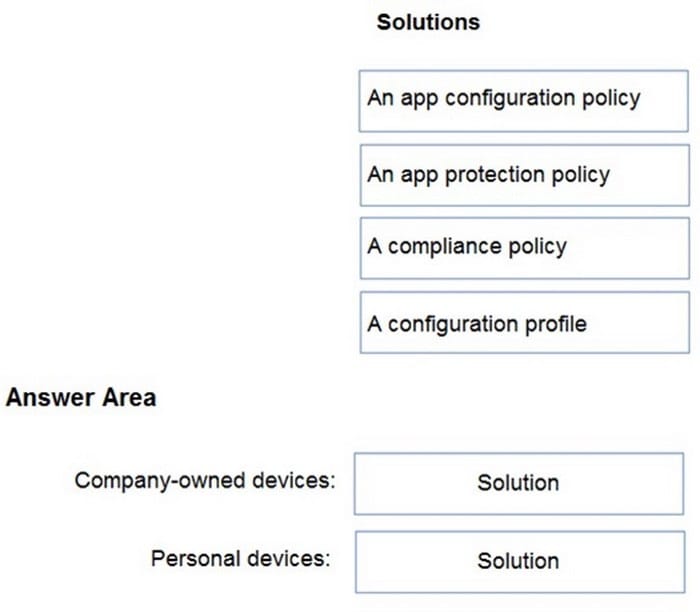Click 'A' at the start of configuration profile
The height and width of the screenshot is (612, 700).
(x=375, y=324)
